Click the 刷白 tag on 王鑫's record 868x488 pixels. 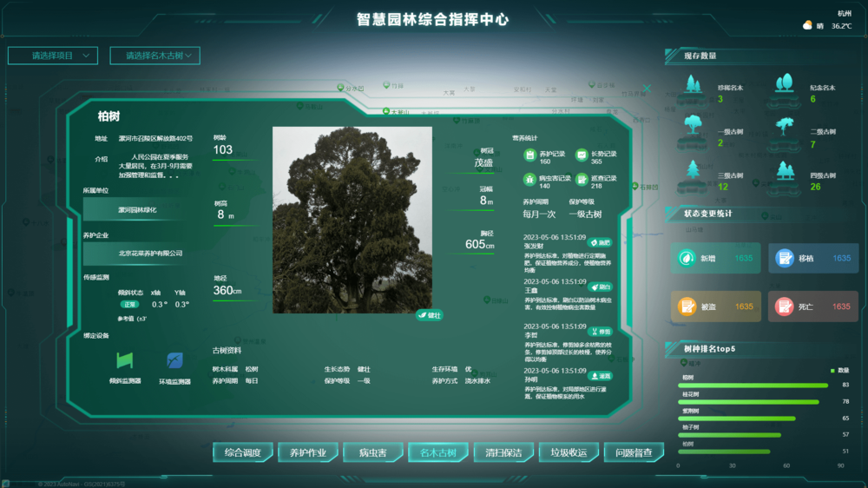click(600, 287)
